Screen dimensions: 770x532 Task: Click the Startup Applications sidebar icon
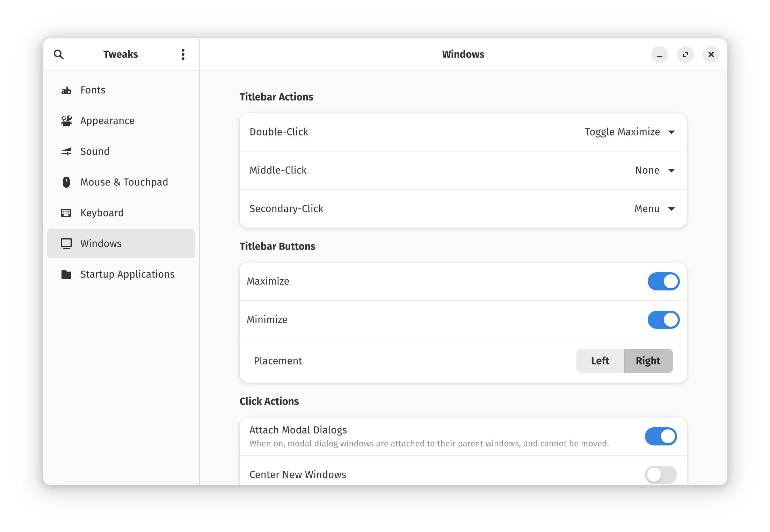(67, 274)
